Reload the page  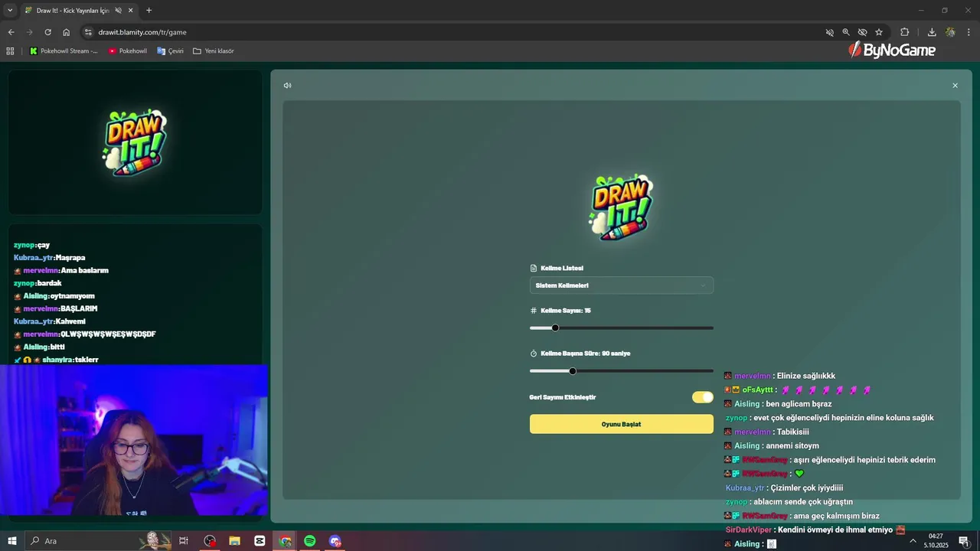47,32
